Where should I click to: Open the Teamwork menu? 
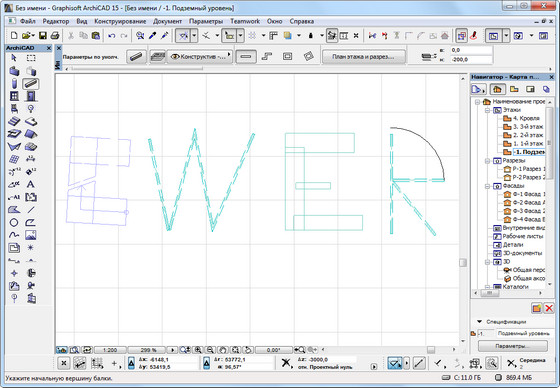[x=245, y=21]
